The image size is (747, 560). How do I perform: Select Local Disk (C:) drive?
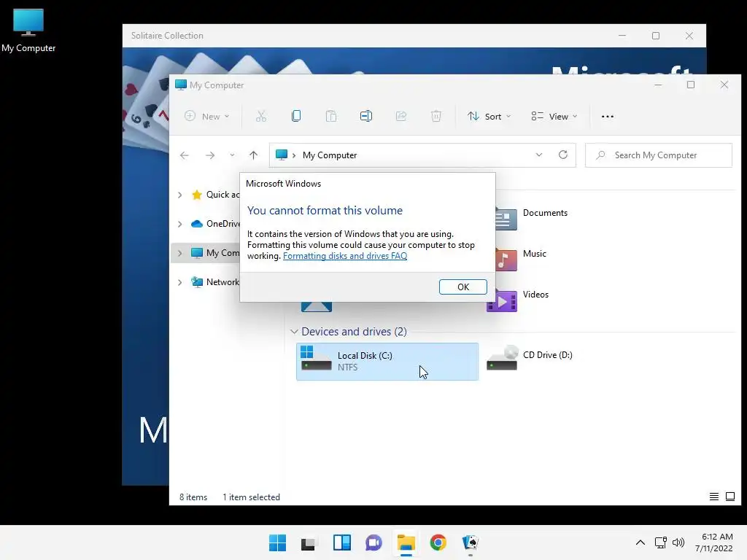[387, 362]
